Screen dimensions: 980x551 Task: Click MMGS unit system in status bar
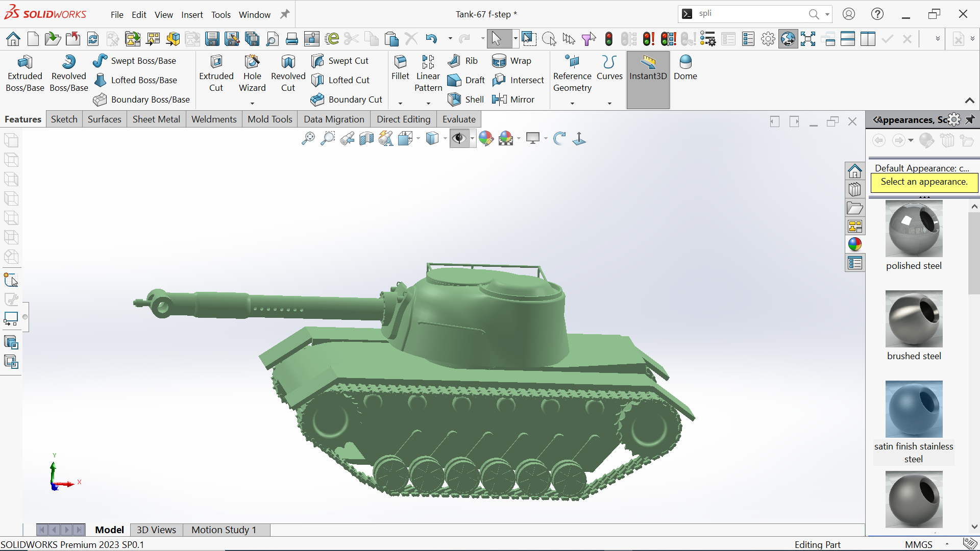coord(918,544)
